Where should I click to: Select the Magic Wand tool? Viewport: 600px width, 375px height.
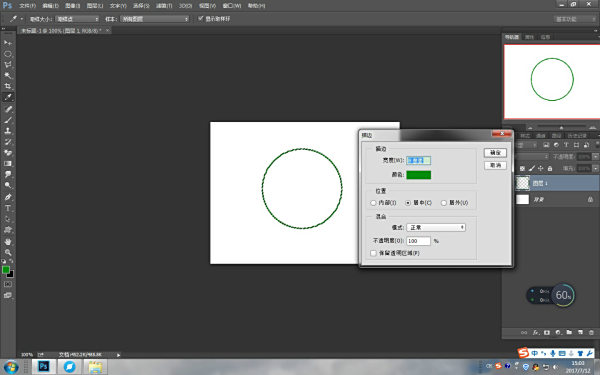pyautogui.click(x=8, y=75)
